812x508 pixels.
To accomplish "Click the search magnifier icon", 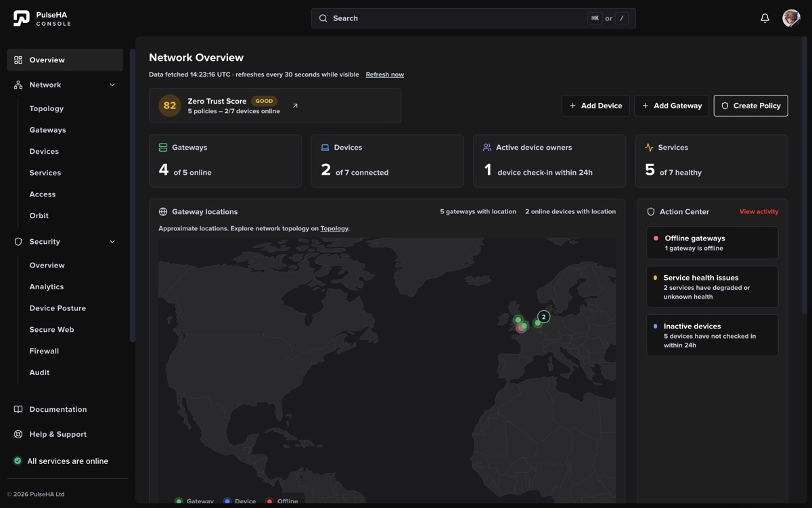I will pyautogui.click(x=323, y=18).
